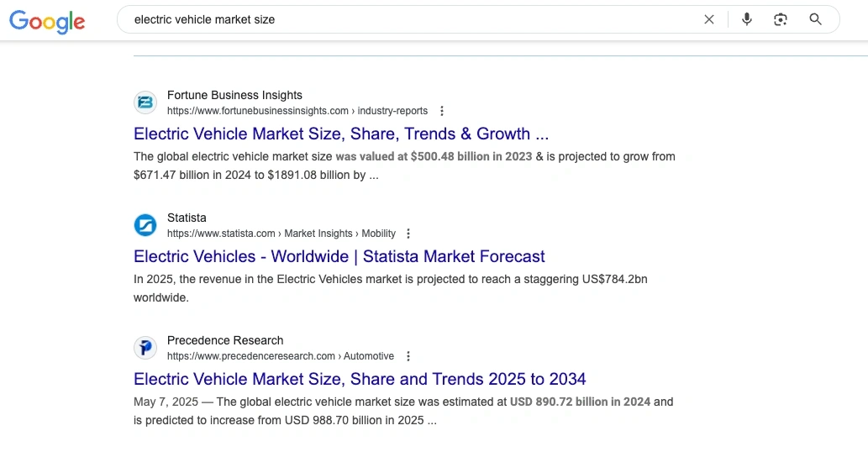
Task: Click snippet mentioning 'US$784.2bn'
Action: [x=390, y=288]
